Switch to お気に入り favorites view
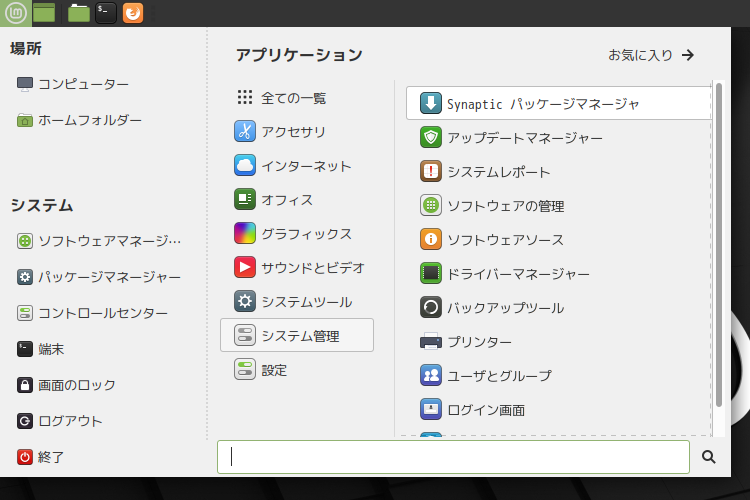This screenshot has width=750, height=500. click(x=651, y=55)
